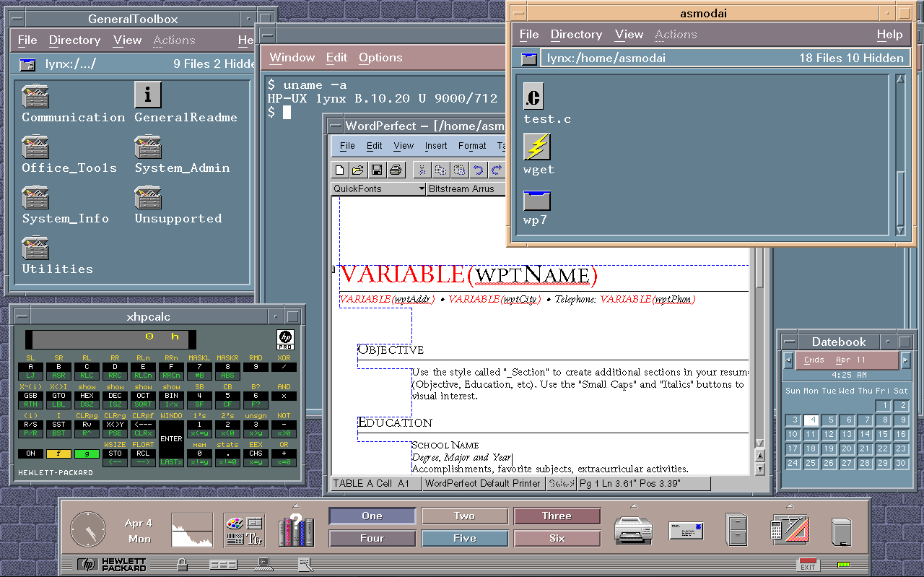Click the lock screen icon on front panel
The width and height of the screenshot is (924, 577).
pyautogui.click(x=183, y=564)
